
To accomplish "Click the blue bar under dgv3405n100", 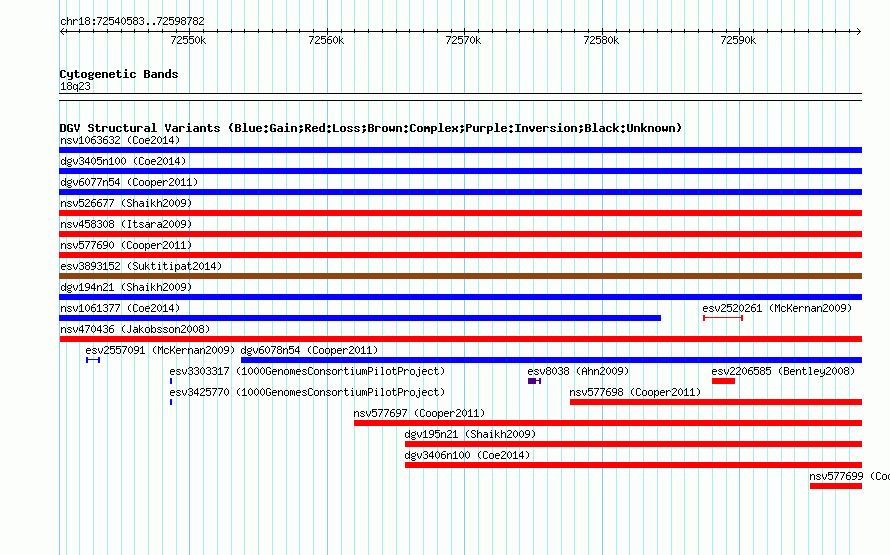I will click(460, 171).
